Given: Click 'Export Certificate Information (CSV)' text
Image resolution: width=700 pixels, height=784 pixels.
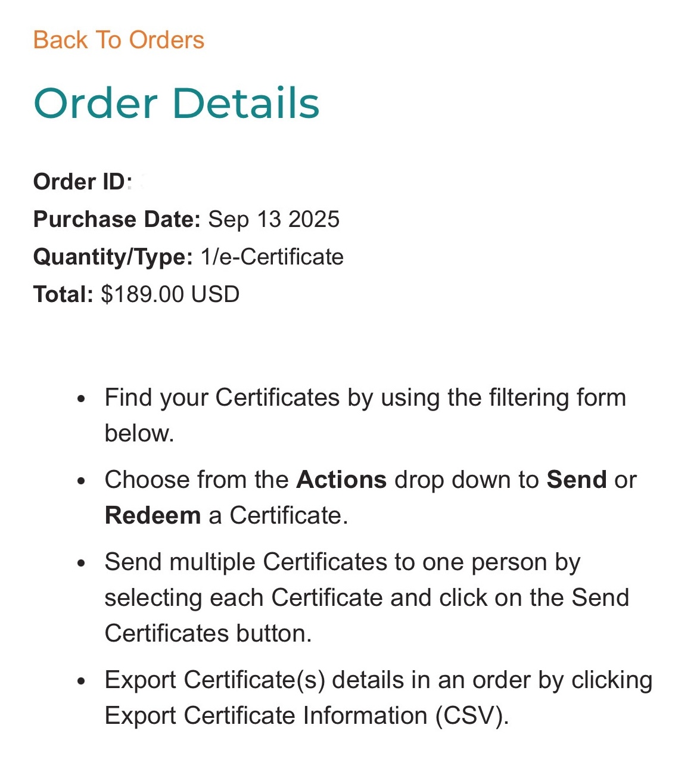Looking at the screenshot, I should (307, 715).
